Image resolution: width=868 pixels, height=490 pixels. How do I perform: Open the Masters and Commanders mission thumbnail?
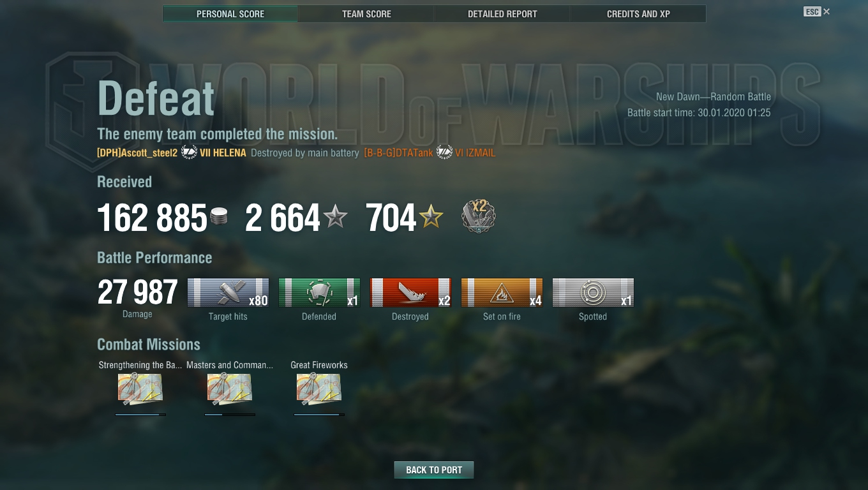[230, 389]
